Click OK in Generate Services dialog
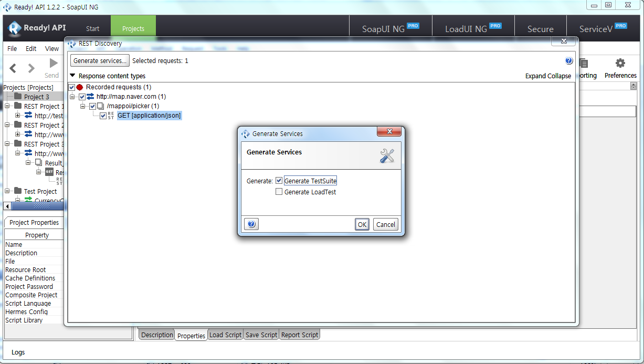 [x=362, y=224]
